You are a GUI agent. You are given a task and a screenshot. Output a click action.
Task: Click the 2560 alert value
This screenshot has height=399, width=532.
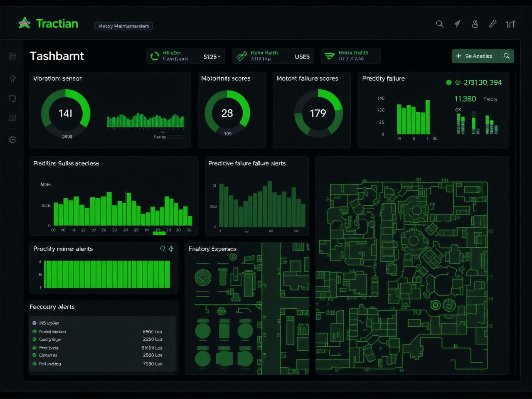coord(153,355)
